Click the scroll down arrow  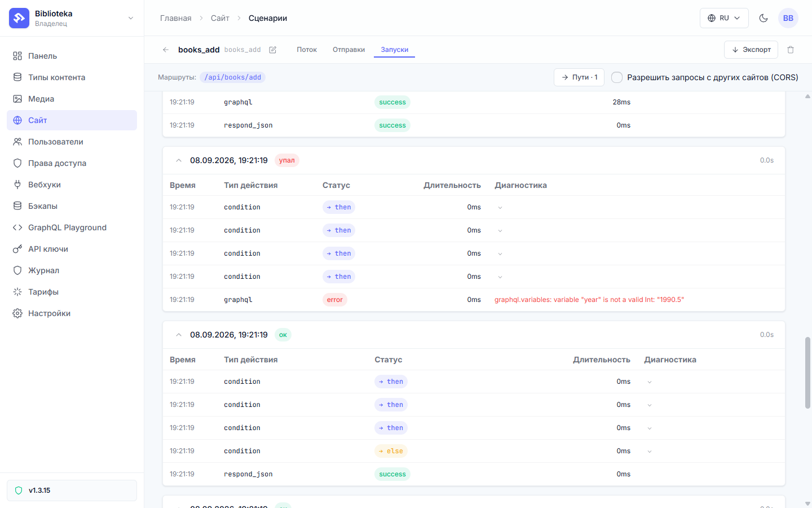pos(807,503)
